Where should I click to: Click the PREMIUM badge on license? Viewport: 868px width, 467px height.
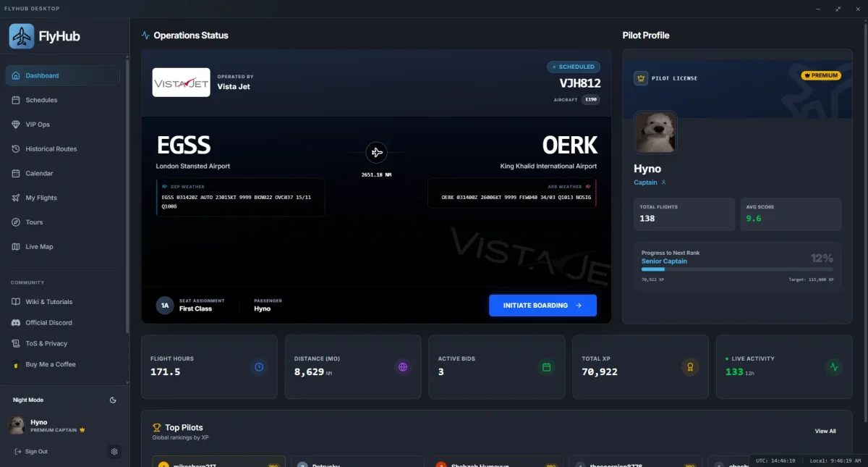821,75
